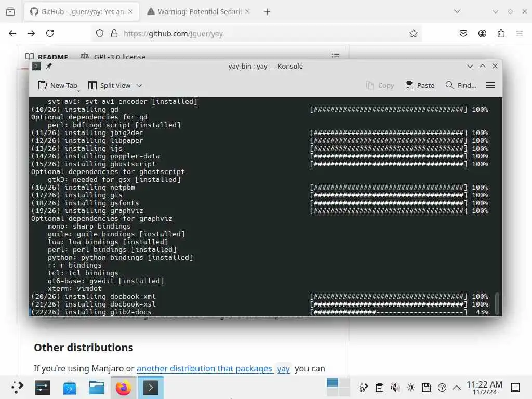Switch to the GitHub Jguer/yay tab
The height and width of the screenshot is (399, 532).
coord(82,12)
